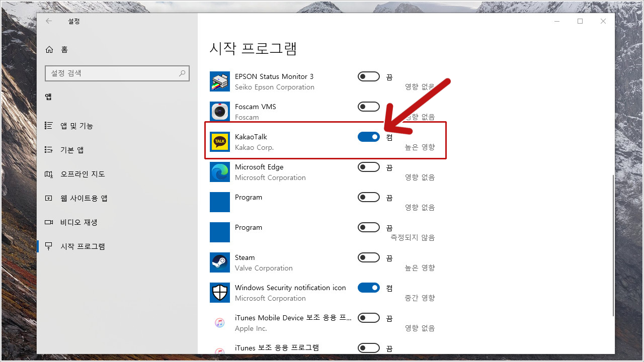Click the Apple Inc. publisher text
This screenshot has width=644, height=362.
[x=251, y=328]
